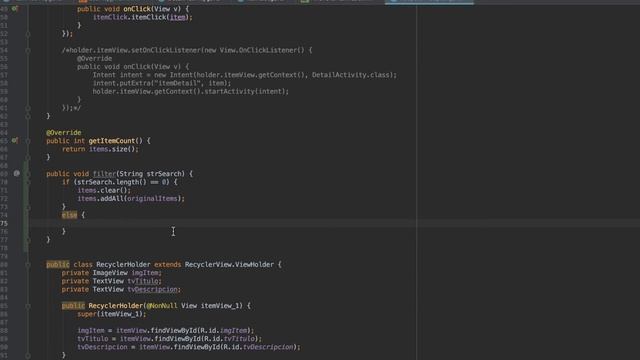The image size is (640, 360).
Task: Click 'super(itemView_1);' statement
Action: tap(112, 314)
